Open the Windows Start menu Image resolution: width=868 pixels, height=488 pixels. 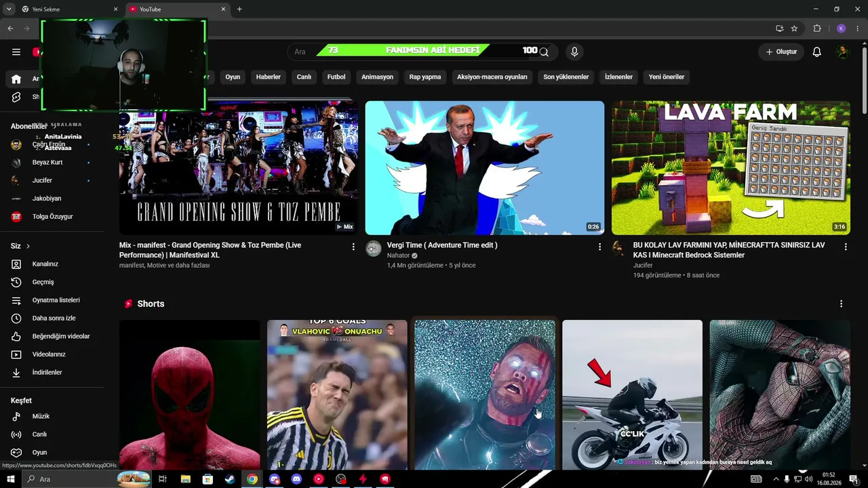pos(10,479)
